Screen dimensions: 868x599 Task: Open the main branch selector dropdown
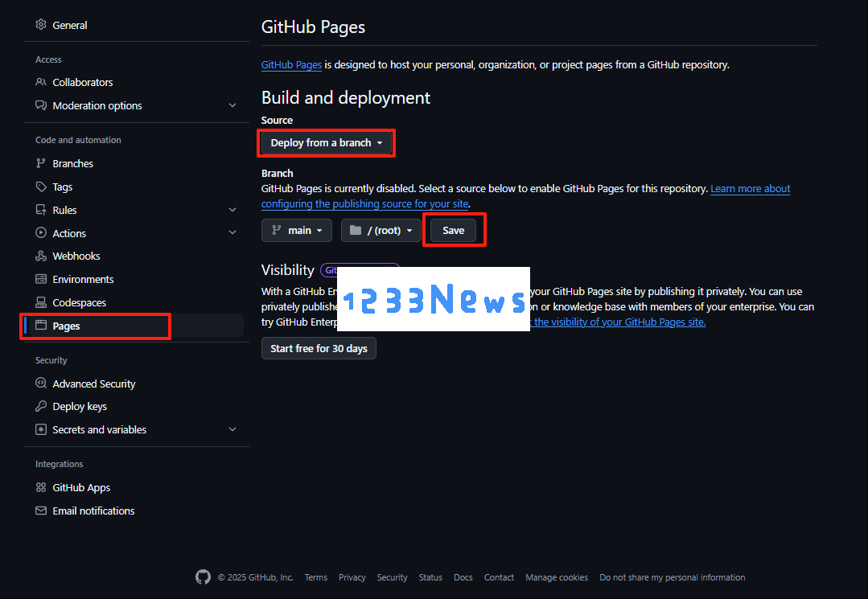[x=297, y=230]
